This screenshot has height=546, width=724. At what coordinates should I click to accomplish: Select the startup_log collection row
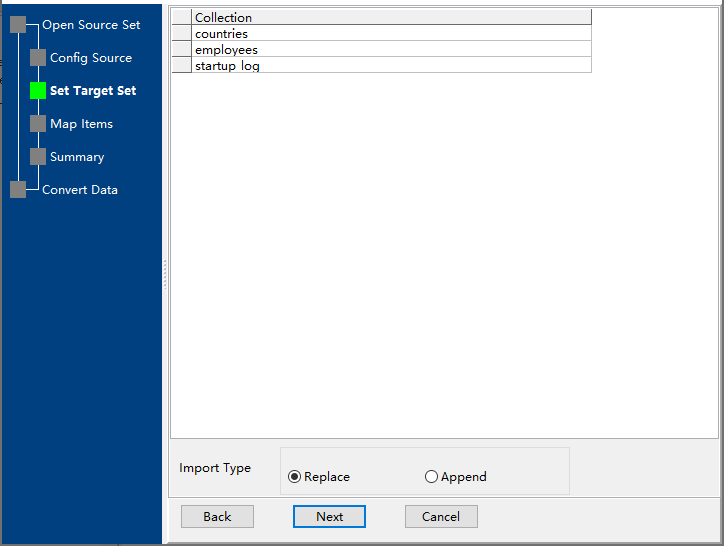[390, 66]
